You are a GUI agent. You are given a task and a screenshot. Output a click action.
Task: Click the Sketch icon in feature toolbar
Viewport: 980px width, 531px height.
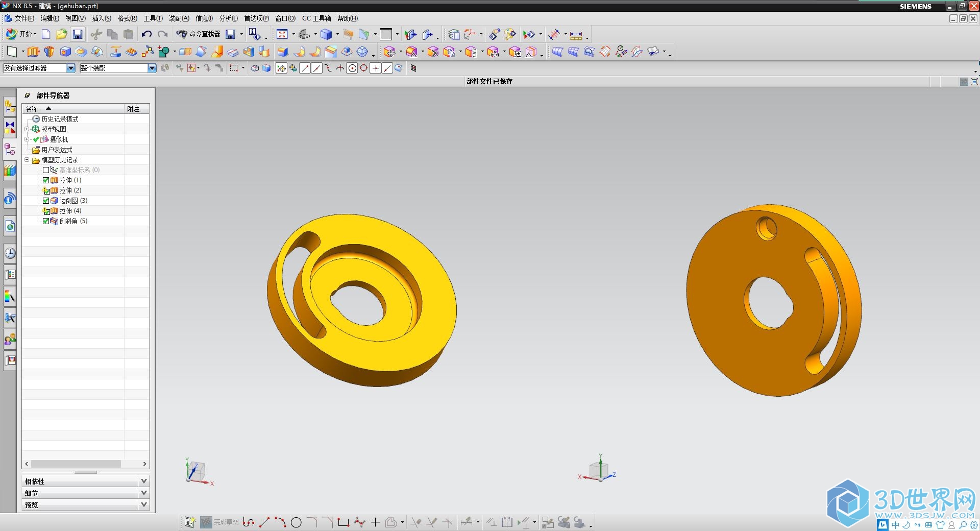click(11, 52)
